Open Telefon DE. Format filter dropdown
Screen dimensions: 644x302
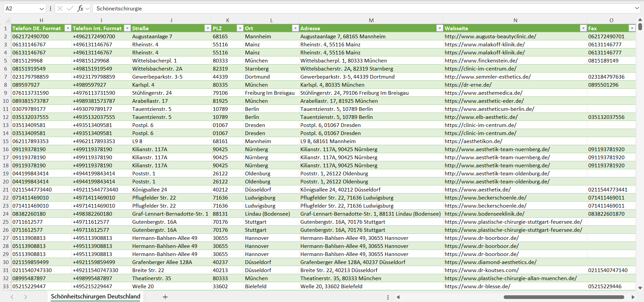(68, 28)
